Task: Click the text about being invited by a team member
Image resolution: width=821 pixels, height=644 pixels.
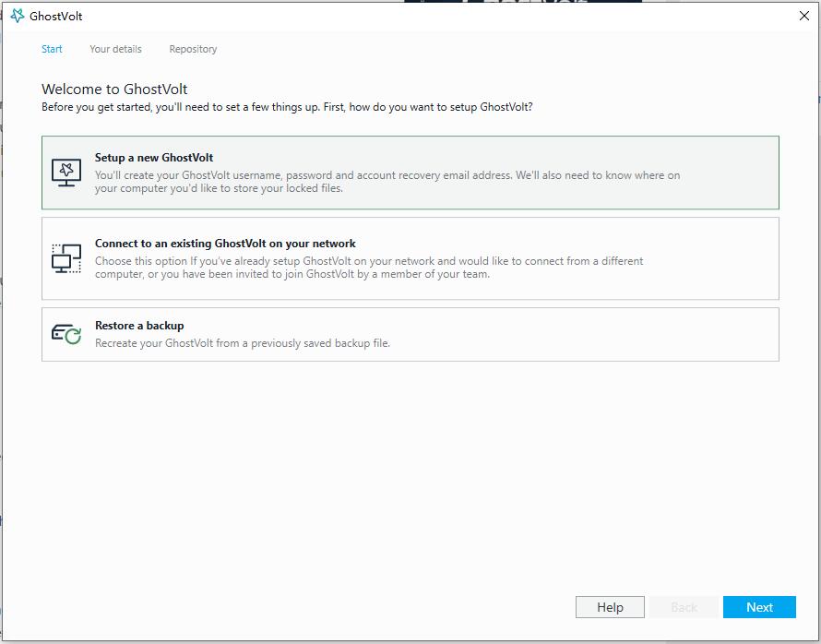Action: pyautogui.click(x=369, y=268)
